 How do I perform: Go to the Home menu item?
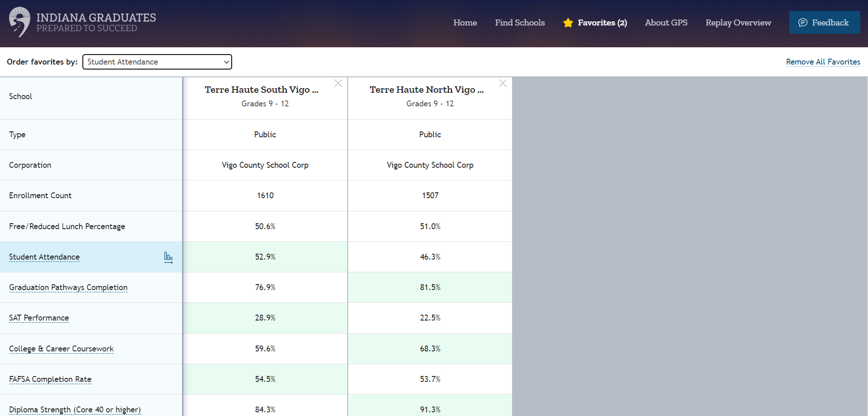pos(465,22)
